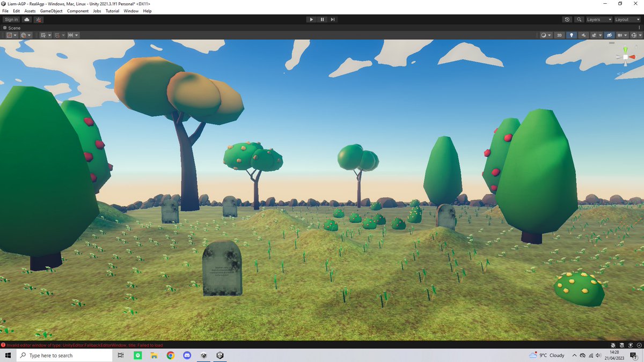Click the grid snapping icon
644x362 pixels.
tap(57, 35)
